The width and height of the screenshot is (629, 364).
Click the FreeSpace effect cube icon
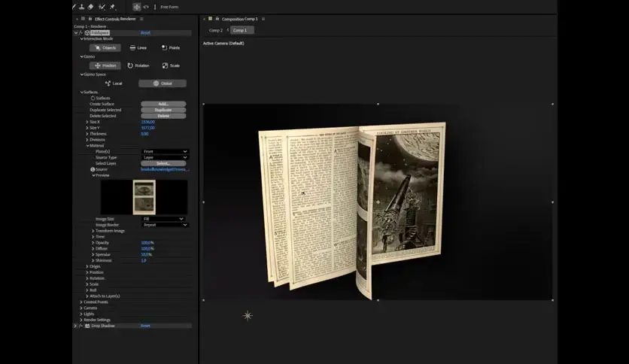pyautogui.click(x=87, y=33)
